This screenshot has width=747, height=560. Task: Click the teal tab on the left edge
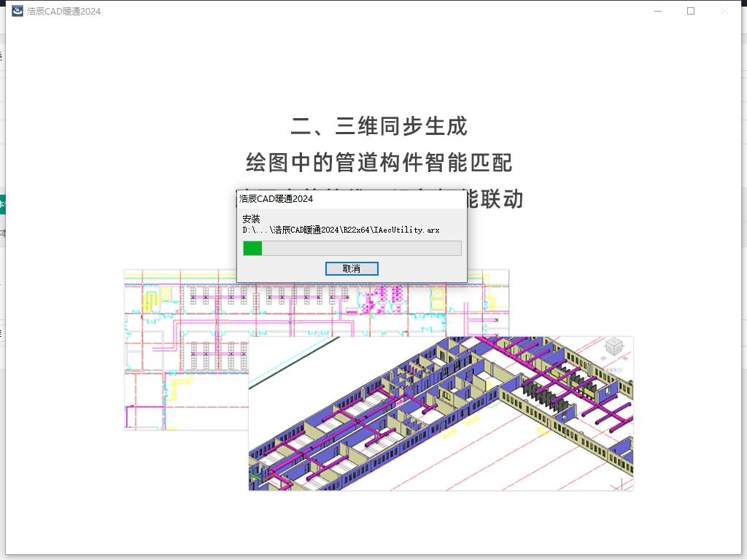2,205
